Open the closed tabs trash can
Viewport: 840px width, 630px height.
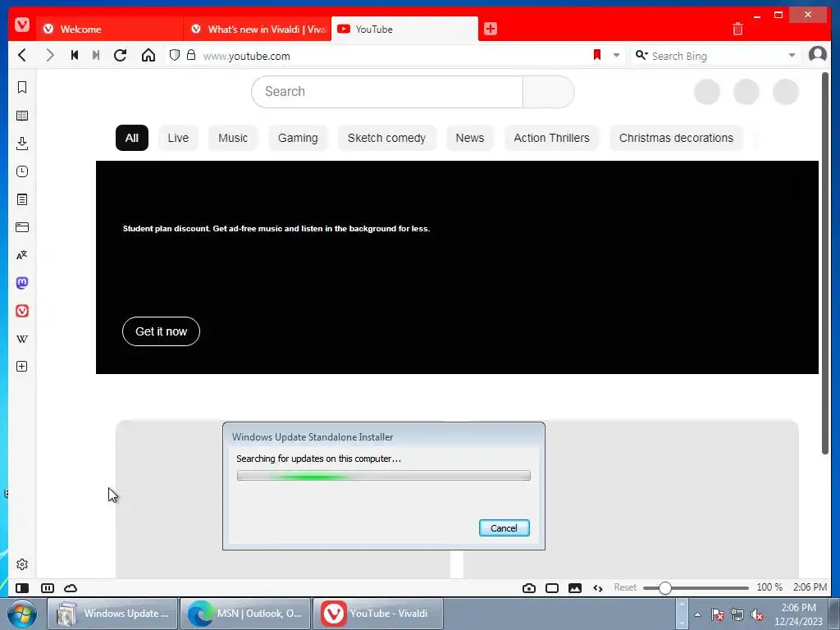pos(737,29)
